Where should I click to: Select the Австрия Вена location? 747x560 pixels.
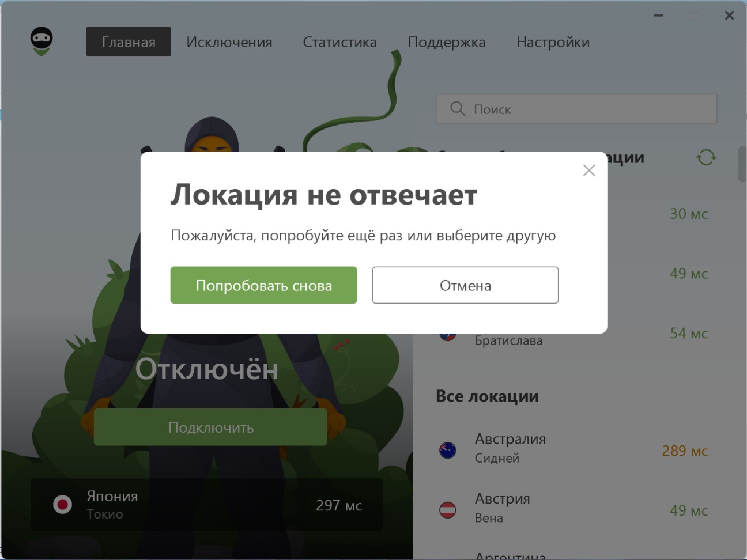[576, 509]
